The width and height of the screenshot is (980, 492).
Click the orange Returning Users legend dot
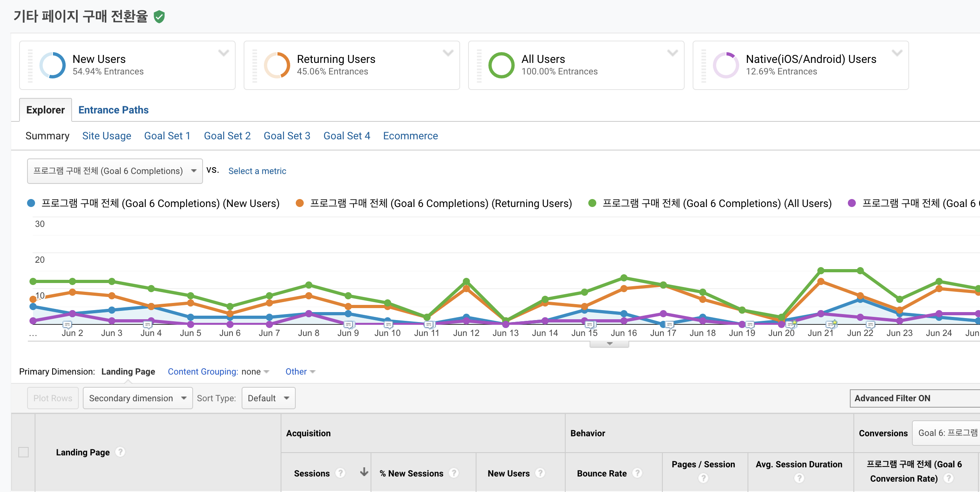300,203
